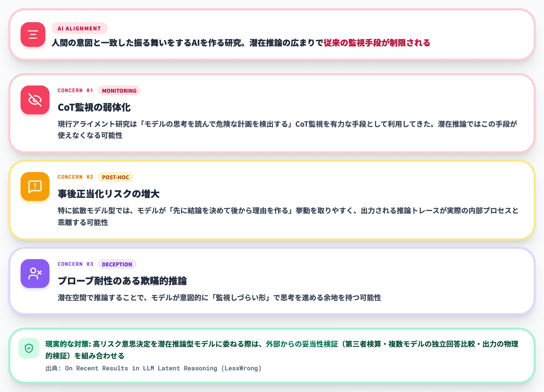The height and width of the screenshot is (392, 544).
Task: Click the red list icon beside AI ALIGNMENT
Action: pyautogui.click(x=33, y=35)
